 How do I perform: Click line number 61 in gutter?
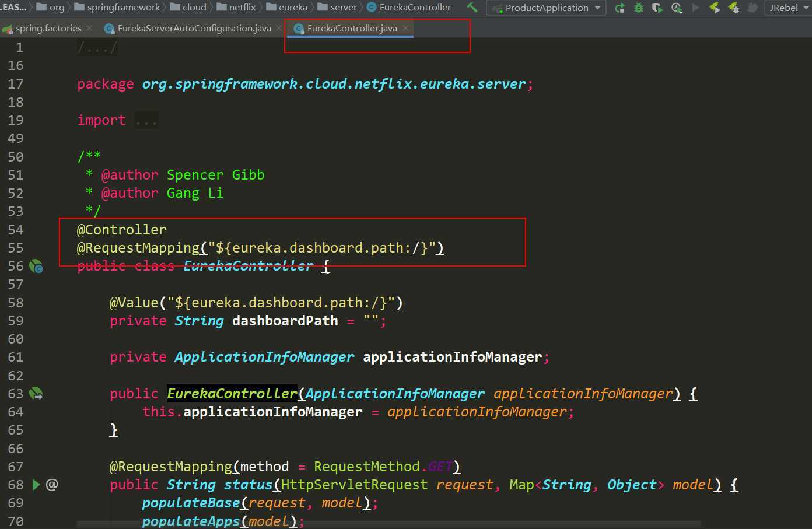pos(16,357)
